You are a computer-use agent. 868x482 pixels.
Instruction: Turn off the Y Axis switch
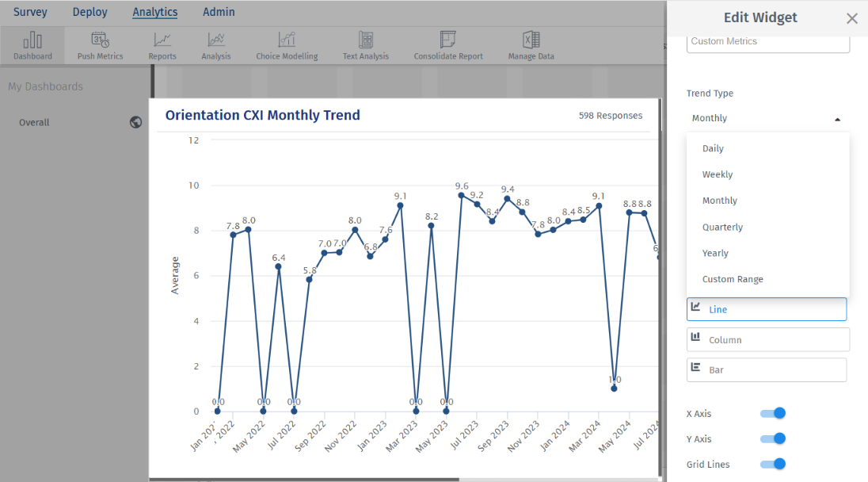[x=773, y=438]
